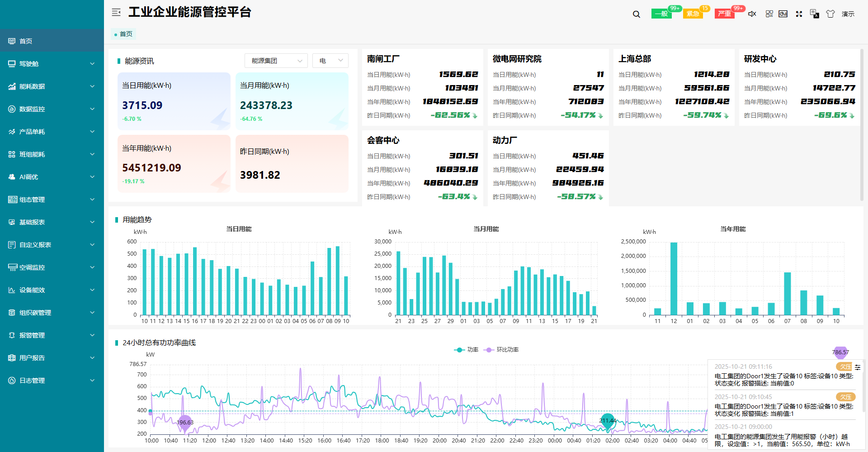
Task: Click the 组态管理 sidebar icon
Action: point(12,200)
